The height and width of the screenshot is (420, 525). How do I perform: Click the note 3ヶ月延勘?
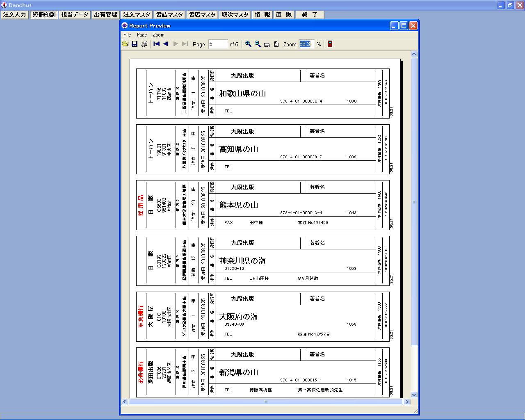308,278
